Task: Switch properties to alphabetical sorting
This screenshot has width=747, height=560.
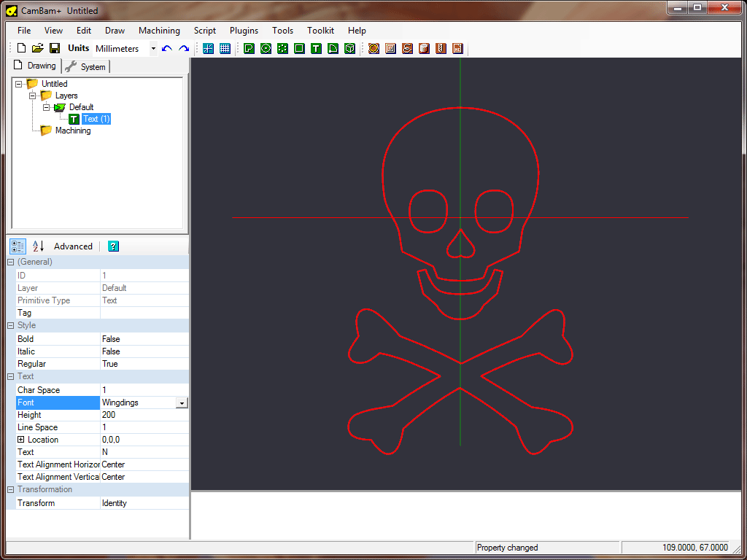Action: coord(38,246)
